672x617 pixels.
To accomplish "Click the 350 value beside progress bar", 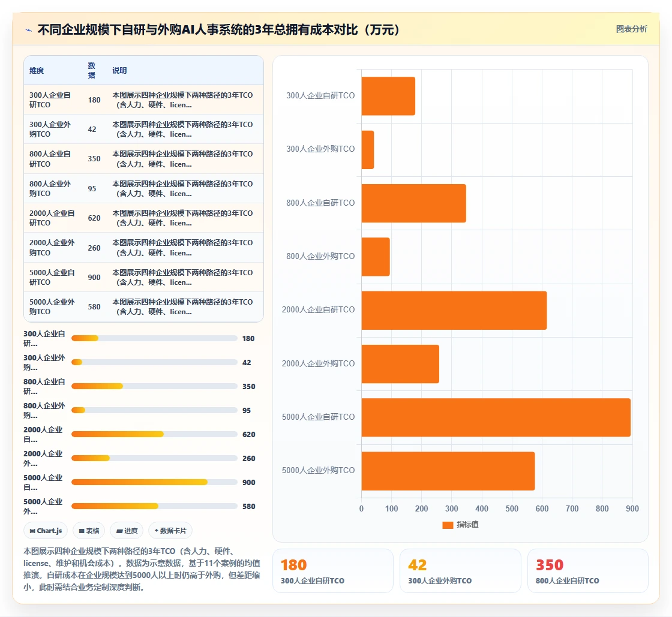I will coord(248,386).
